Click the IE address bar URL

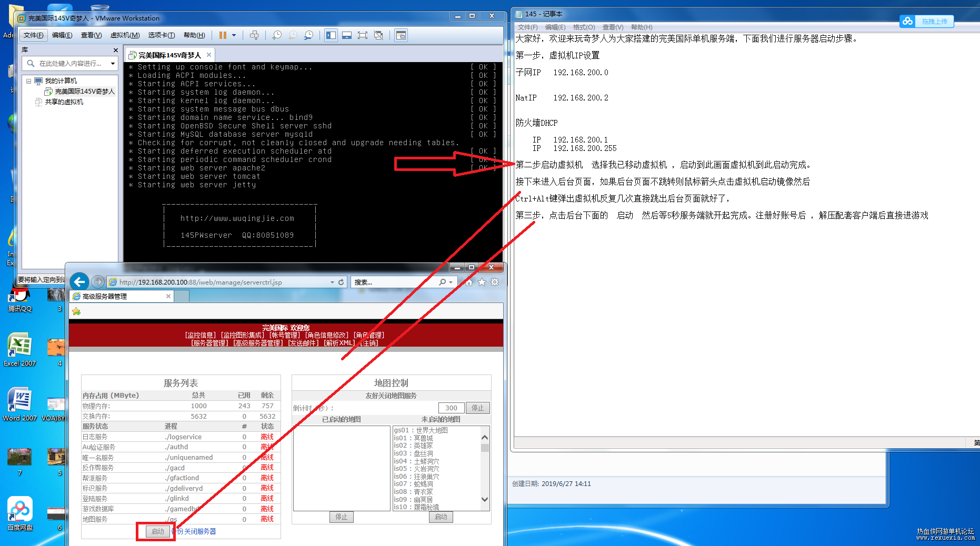201,282
